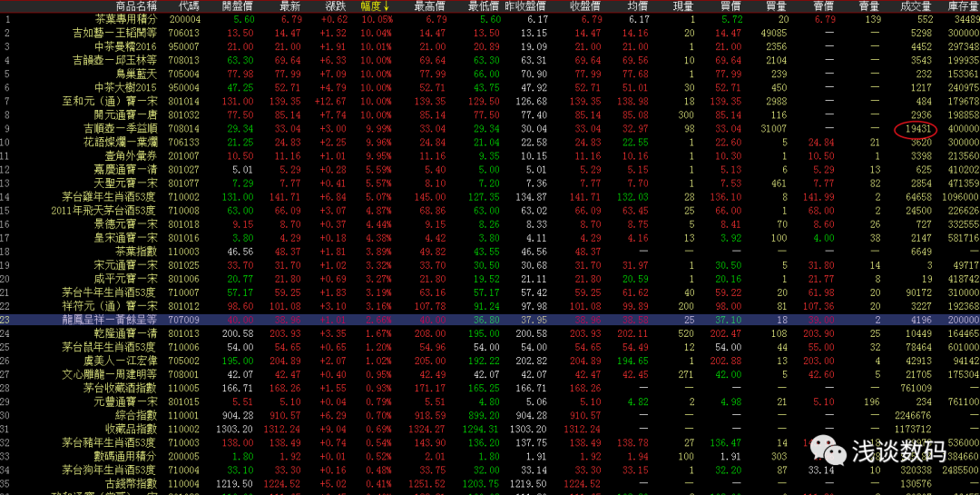Image resolution: width=980 pixels, height=495 pixels.
Task: Select the 茶葉專用積分 row
Action: [490, 19]
